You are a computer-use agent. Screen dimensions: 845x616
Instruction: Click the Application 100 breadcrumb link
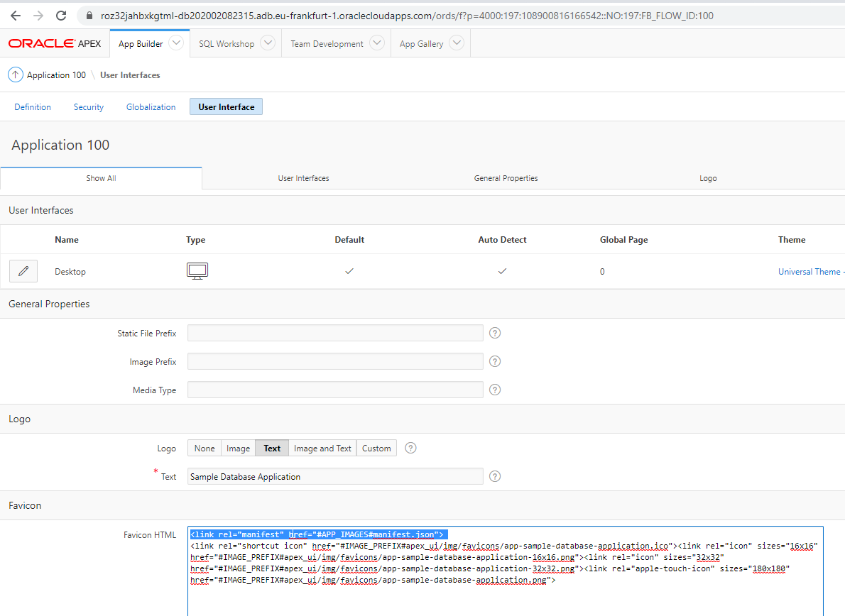click(x=56, y=75)
